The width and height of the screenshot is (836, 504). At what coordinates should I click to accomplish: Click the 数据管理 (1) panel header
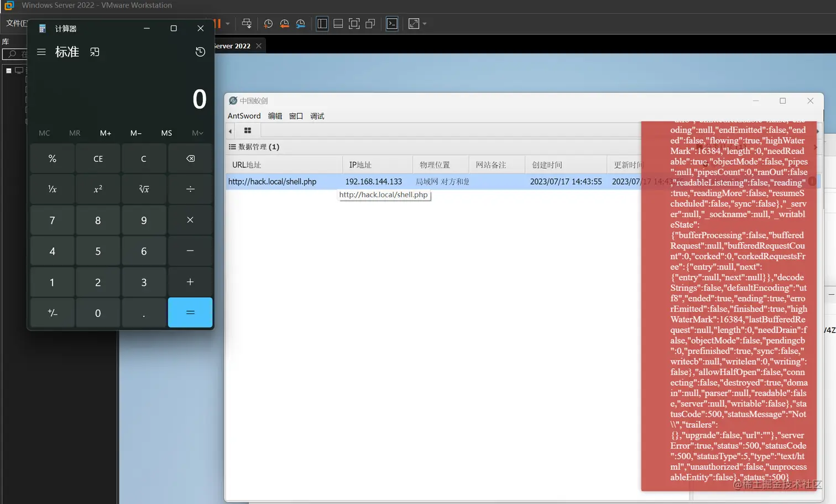(254, 147)
